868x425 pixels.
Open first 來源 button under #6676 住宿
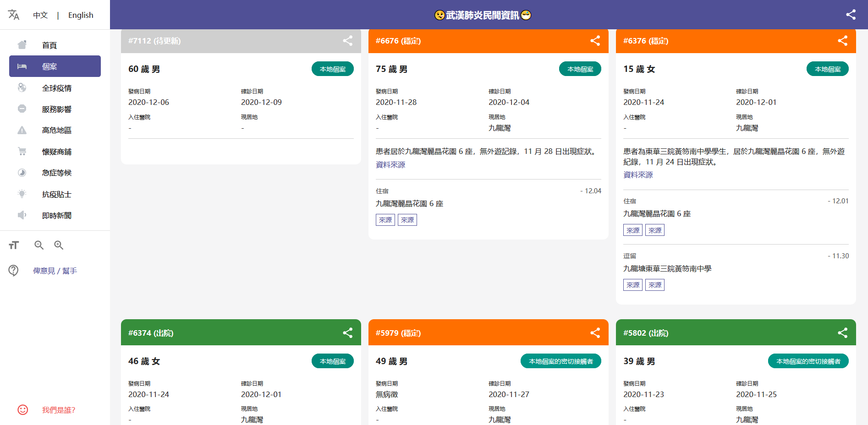pos(385,220)
